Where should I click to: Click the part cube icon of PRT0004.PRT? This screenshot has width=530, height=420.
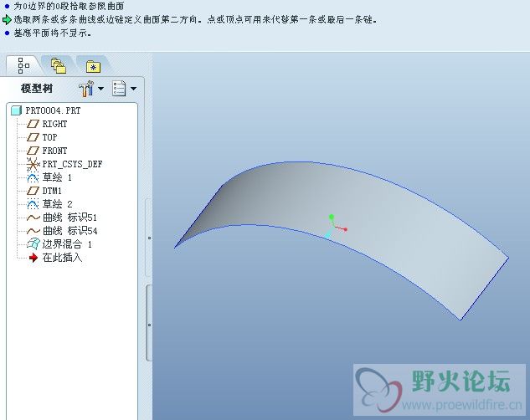[16, 110]
